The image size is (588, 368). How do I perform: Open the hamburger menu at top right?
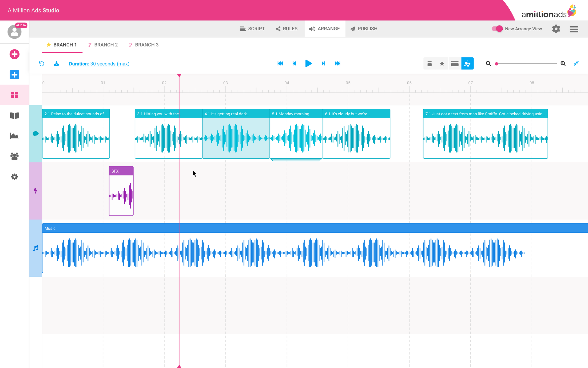574,29
